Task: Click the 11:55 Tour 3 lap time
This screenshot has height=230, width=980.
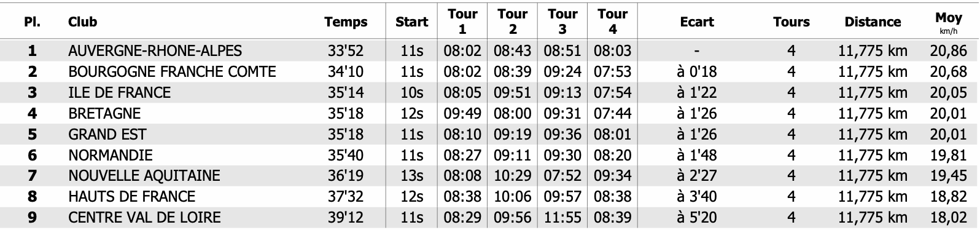Action: coord(562,218)
